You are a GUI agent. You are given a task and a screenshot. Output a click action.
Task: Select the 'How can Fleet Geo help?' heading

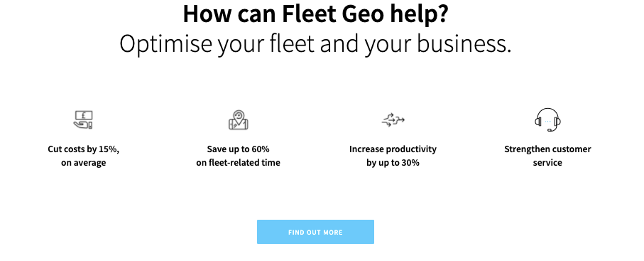(315, 14)
